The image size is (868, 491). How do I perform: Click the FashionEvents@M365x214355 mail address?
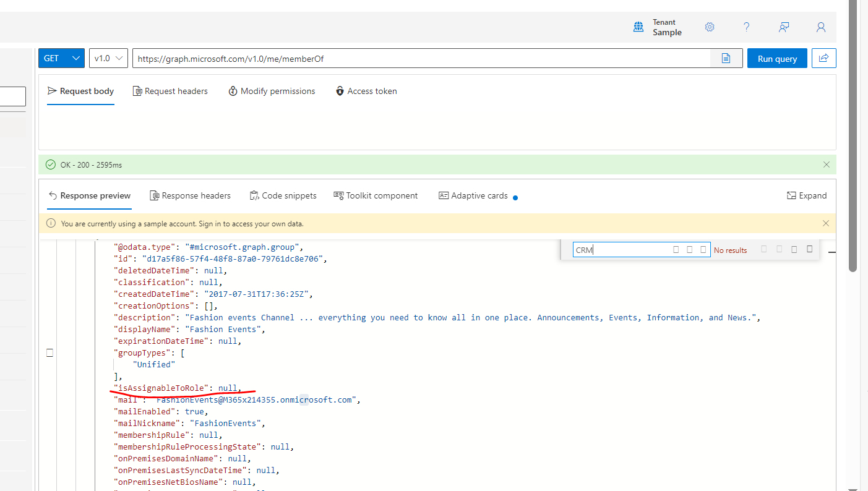[x=256, y=399]
